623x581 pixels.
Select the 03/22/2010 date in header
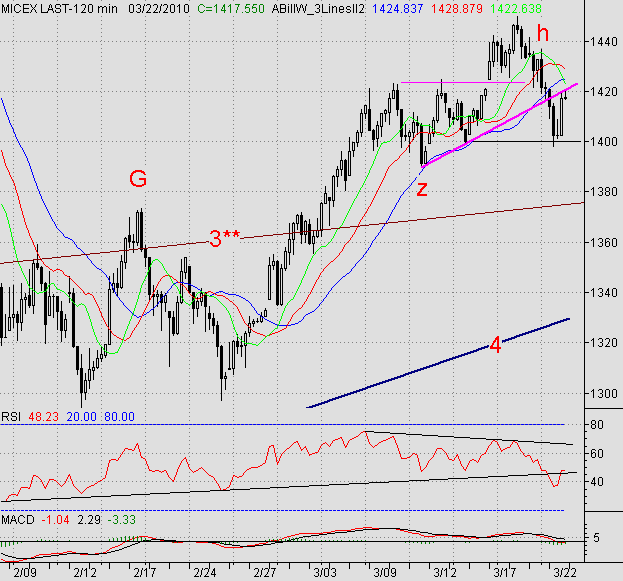[159, 8]
